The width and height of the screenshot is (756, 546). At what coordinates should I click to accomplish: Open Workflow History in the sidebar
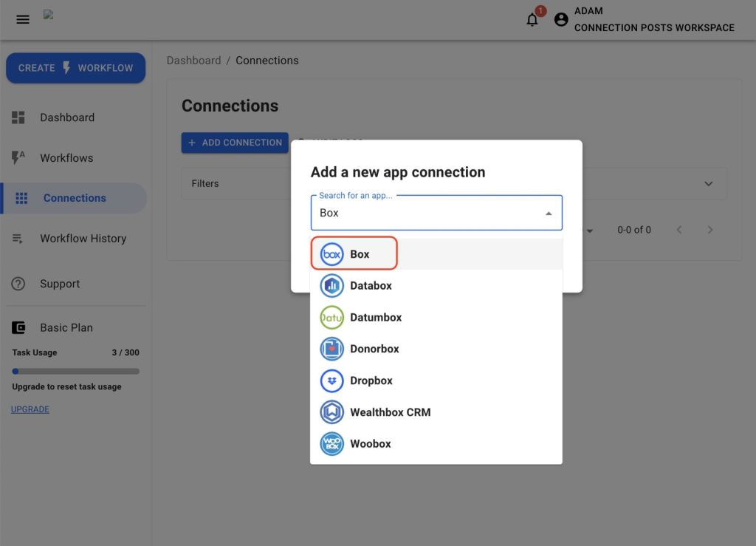pos(75,238)
